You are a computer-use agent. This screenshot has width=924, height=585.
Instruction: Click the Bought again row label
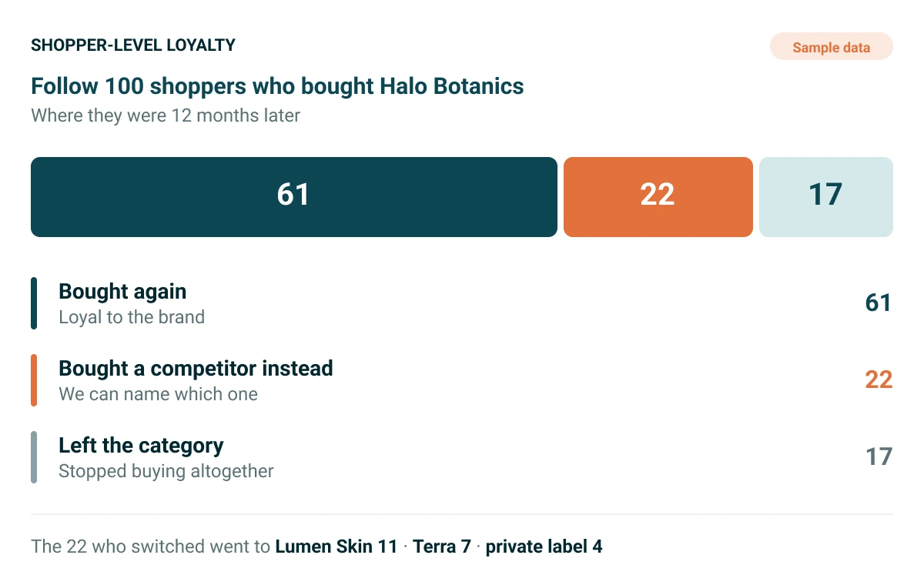(122, 292)
